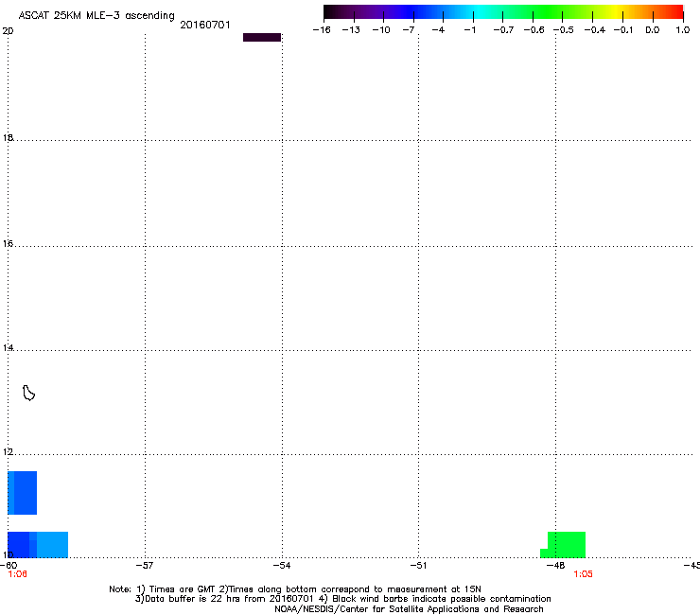Click the 1.0 value on color scale
The width and height of the screenshot is (700, 615).
click(683, 30)
